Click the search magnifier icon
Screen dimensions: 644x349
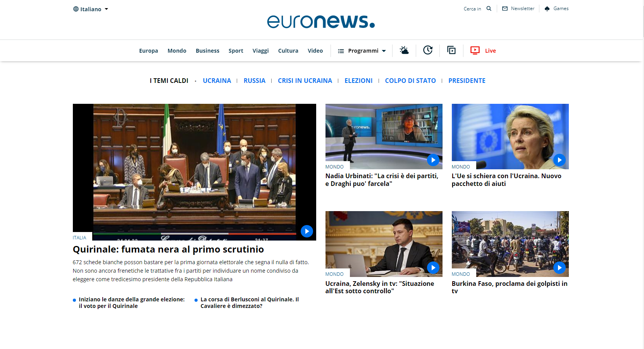click(489, 9)
